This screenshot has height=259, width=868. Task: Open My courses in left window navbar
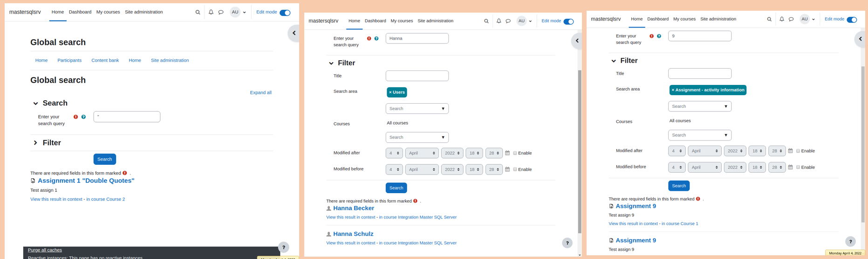(108, 12)
